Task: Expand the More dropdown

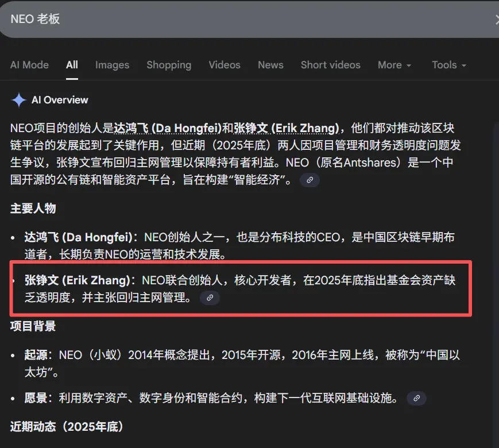Action: [394, 65]
